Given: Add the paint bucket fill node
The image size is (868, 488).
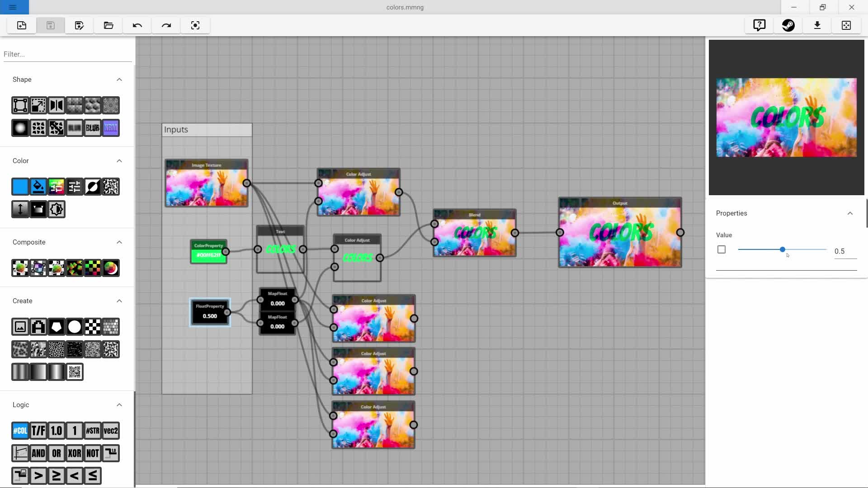Looking at the screenshot, I should click(38, 187).
